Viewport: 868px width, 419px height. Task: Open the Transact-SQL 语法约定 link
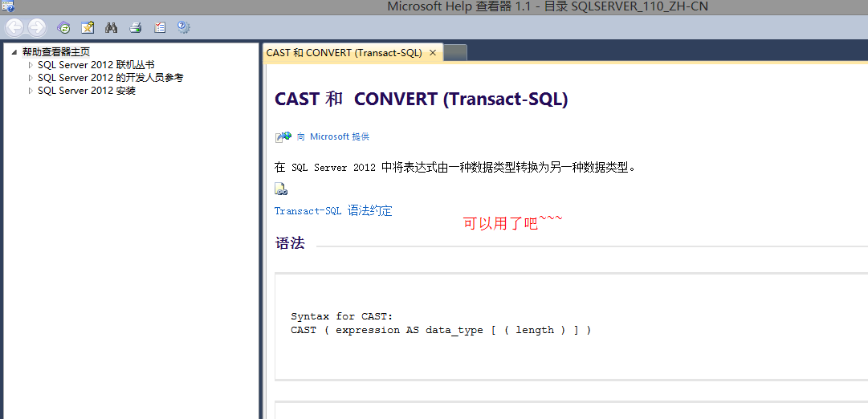click(333, 211)
